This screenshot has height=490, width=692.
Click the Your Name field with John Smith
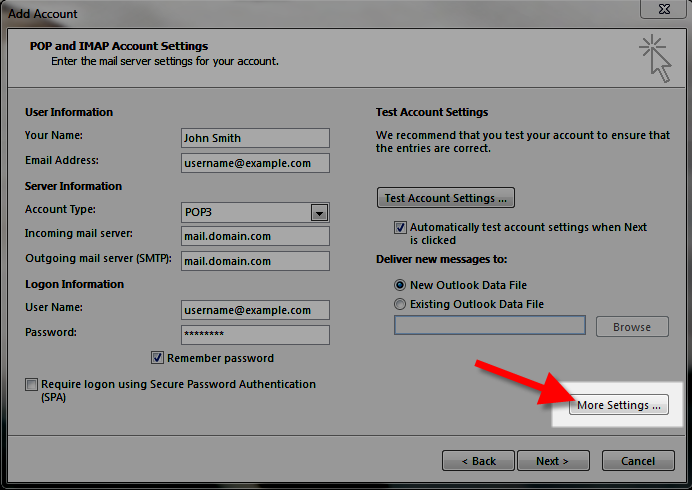(x=255, y=138)
